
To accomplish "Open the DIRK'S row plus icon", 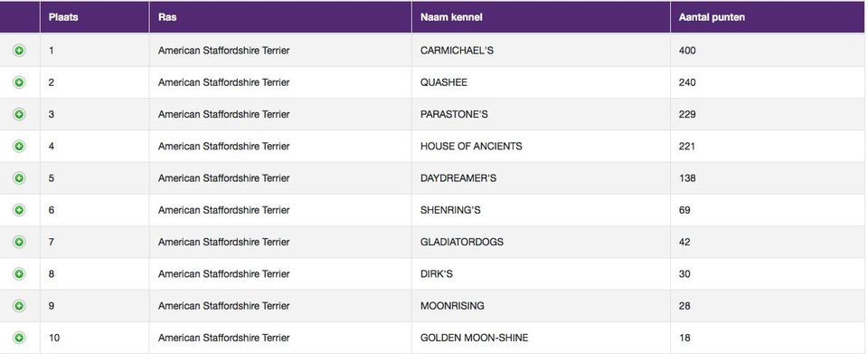I will pyautogui.click(x=19, y=274).
